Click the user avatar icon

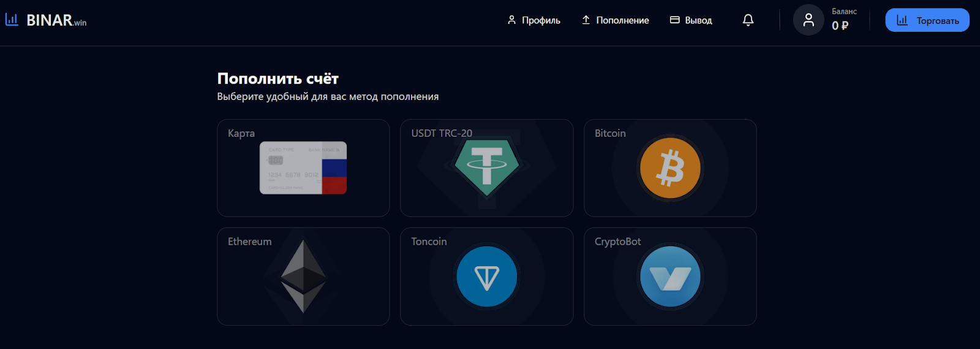[x=809, y=20]
